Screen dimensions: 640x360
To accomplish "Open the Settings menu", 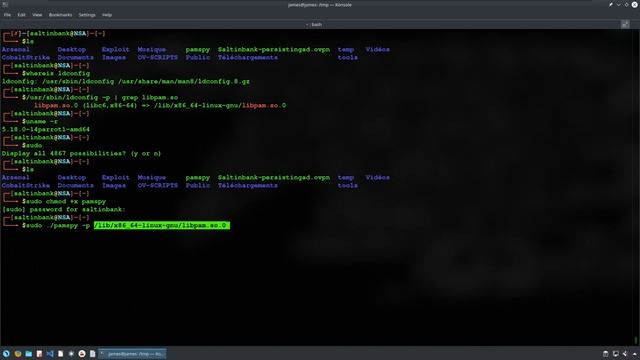I will pos(87,15).
